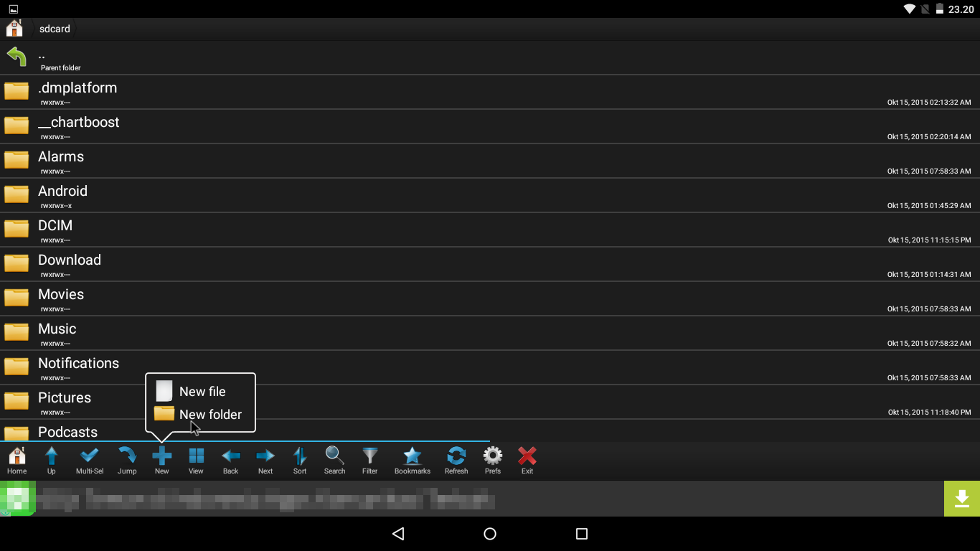Open the Jump tool

[x=127, y=460]
